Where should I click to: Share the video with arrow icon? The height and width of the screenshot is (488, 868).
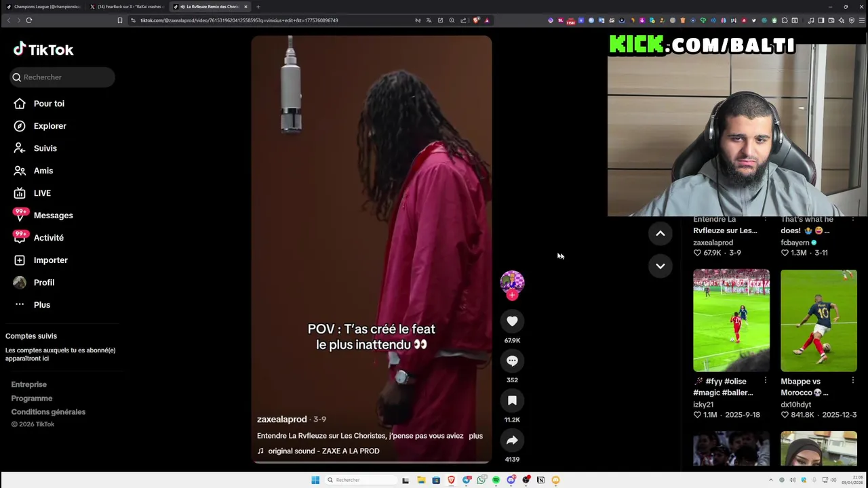point(512,441)
